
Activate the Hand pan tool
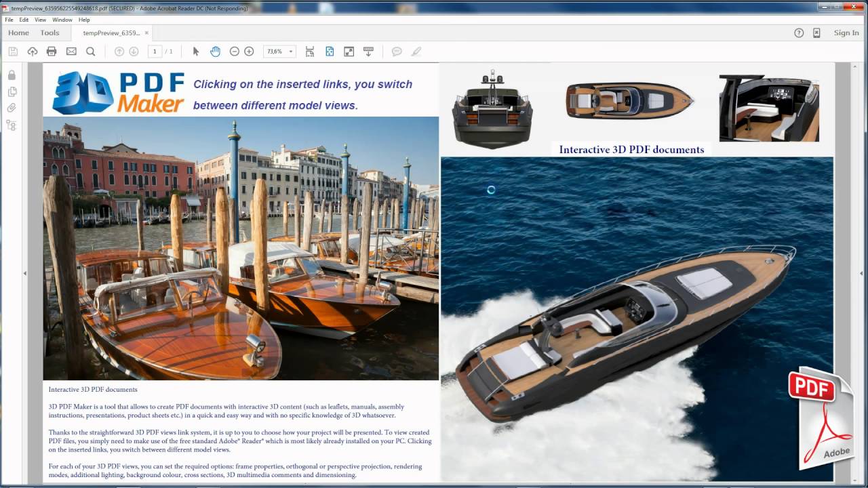[215, 52]
